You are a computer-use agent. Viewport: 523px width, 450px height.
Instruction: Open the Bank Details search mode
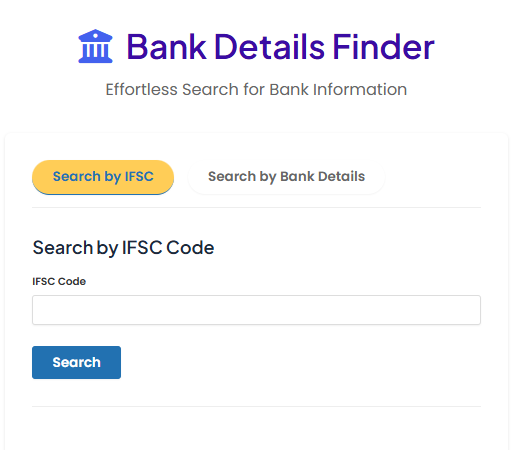coord(286,176)
